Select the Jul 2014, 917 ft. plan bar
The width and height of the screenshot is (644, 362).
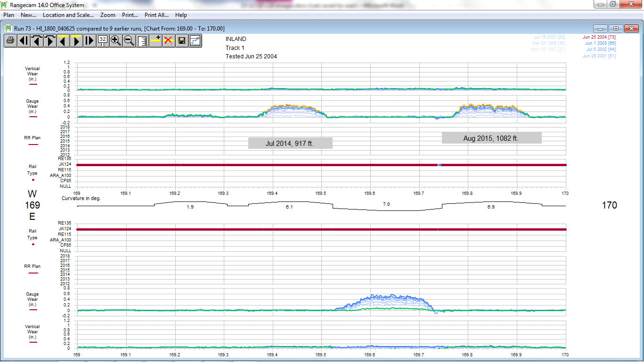coord(290,143)
